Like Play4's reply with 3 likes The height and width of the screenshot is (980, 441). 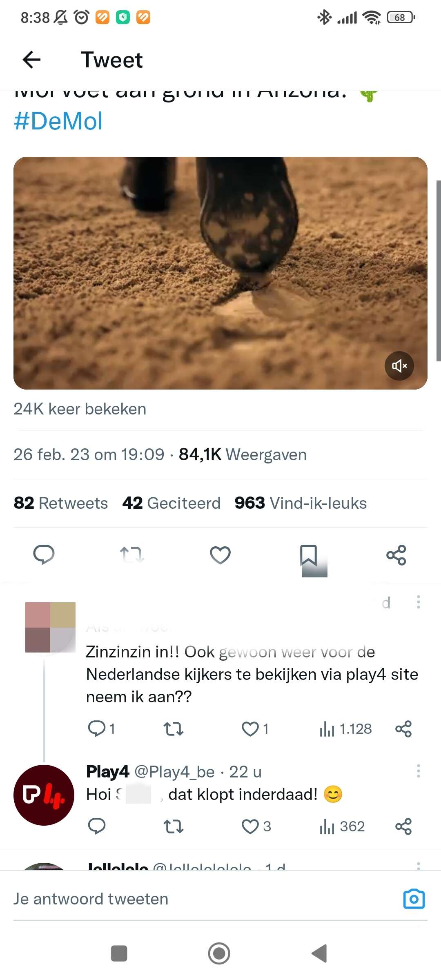click(256, 826)
